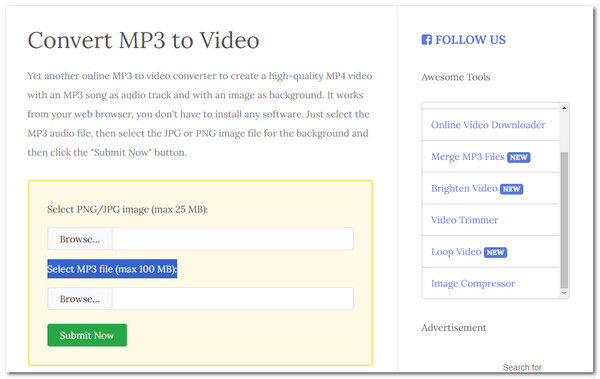Open Online Video Downloader tool
600x379 pixels.
click(488, 125)
